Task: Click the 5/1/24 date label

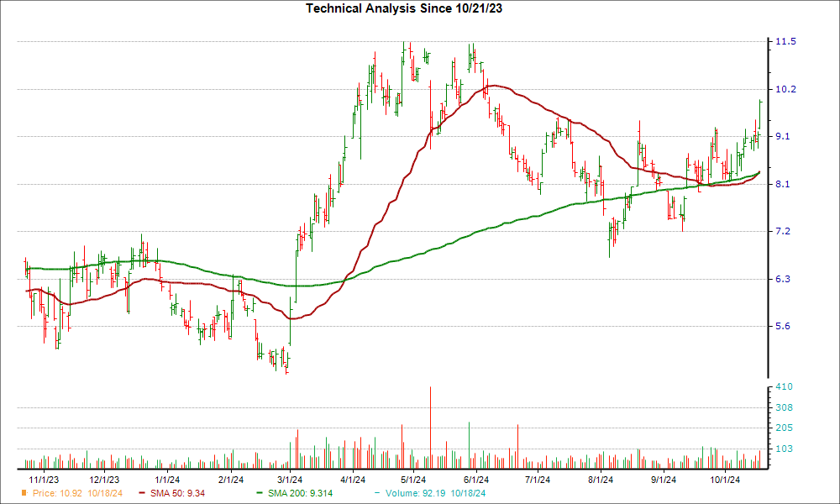Action: pos(413,480)
